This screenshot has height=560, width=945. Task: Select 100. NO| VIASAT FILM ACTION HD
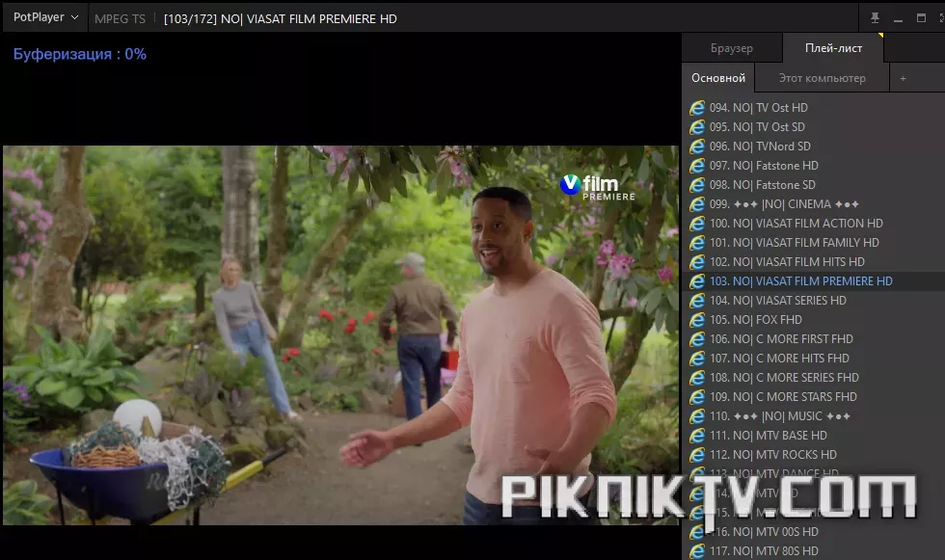[x=814, y=224]
